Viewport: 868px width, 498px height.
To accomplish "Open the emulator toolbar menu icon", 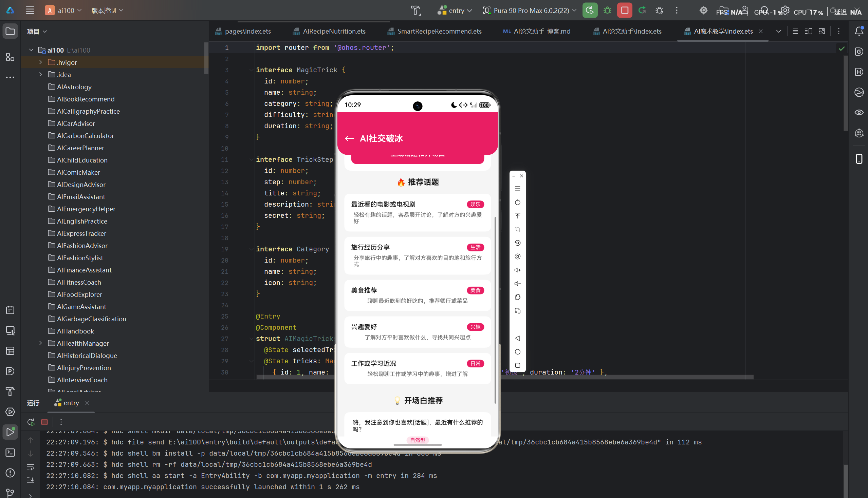I will click(518, 189).
